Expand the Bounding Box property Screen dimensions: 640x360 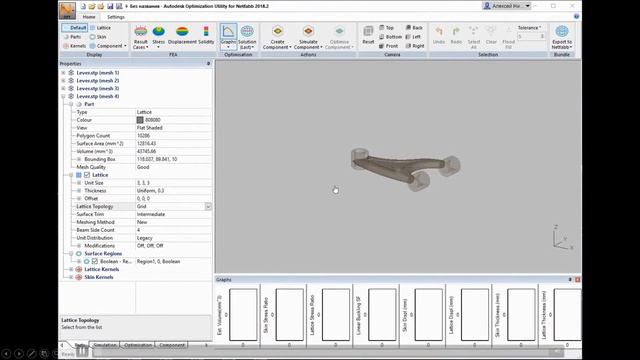pos(79,159)
